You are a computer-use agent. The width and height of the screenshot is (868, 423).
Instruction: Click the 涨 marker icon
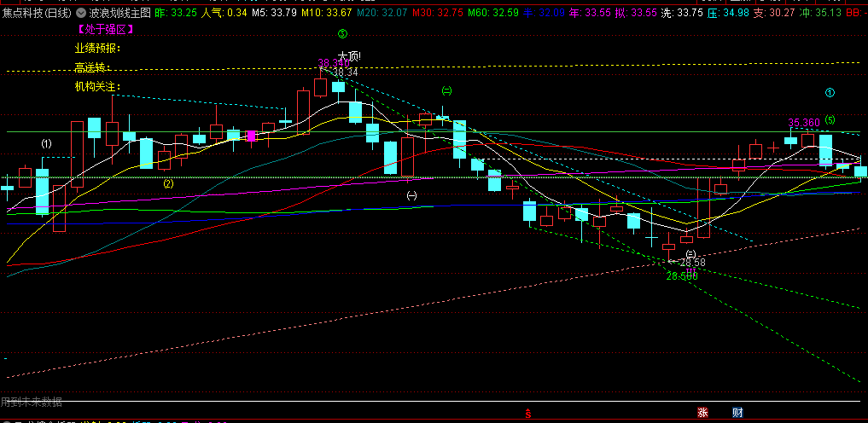pyautogui.click(x=702, y=413)
